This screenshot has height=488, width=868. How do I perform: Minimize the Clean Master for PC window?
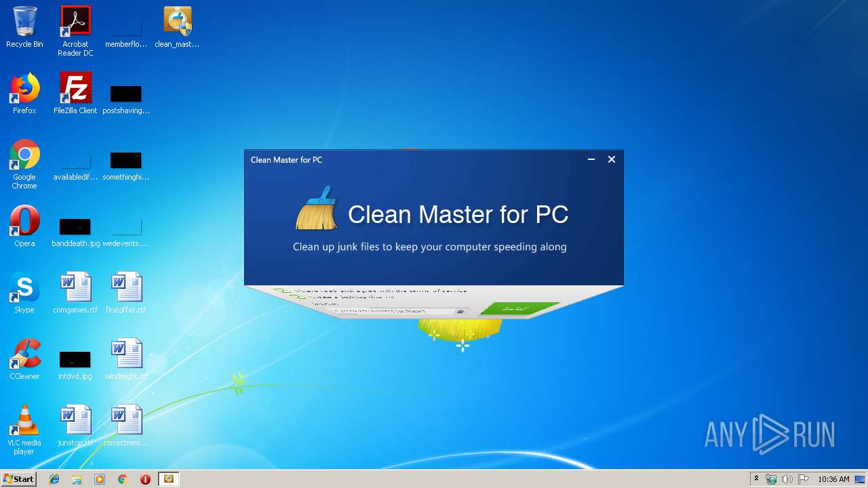591,159
